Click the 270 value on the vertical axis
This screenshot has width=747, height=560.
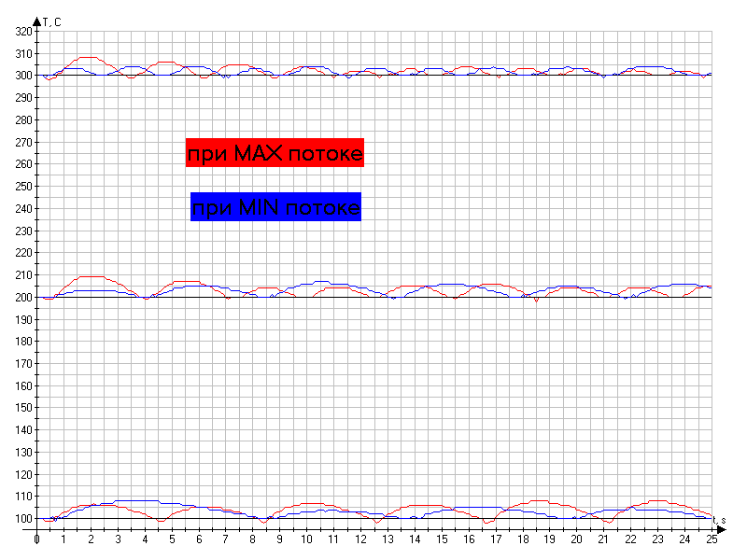[x=23, y=142]
